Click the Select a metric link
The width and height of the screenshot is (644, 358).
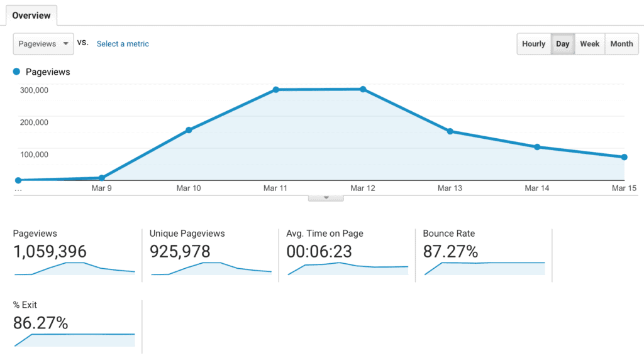click(x=123, y=44)
